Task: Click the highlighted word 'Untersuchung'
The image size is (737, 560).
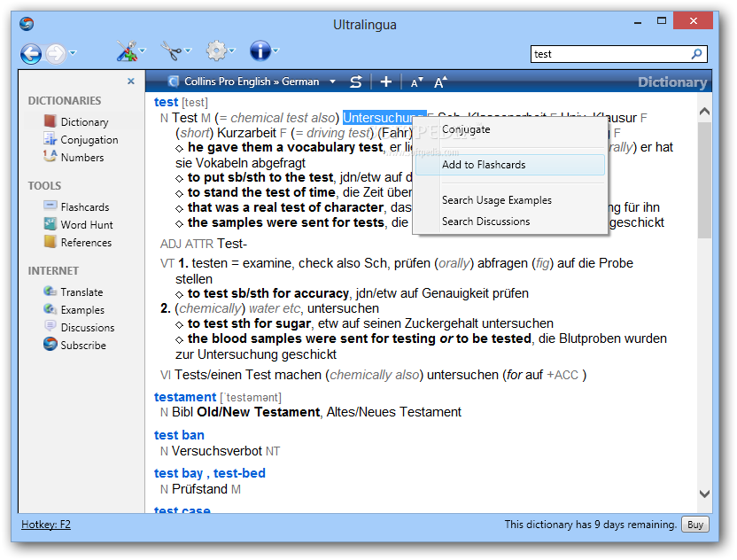Action: pyautogui.click(x=384, y=118)
